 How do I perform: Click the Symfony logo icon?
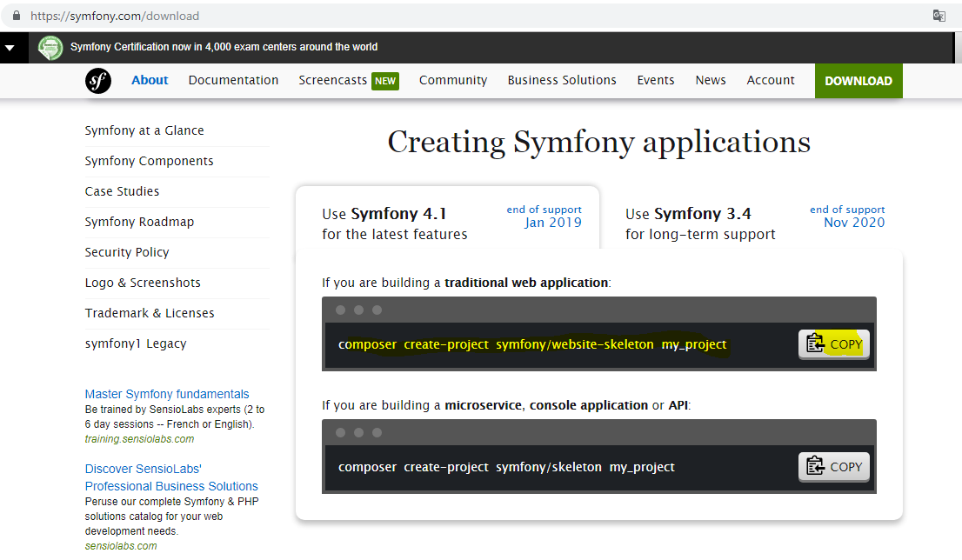[98, 81]
